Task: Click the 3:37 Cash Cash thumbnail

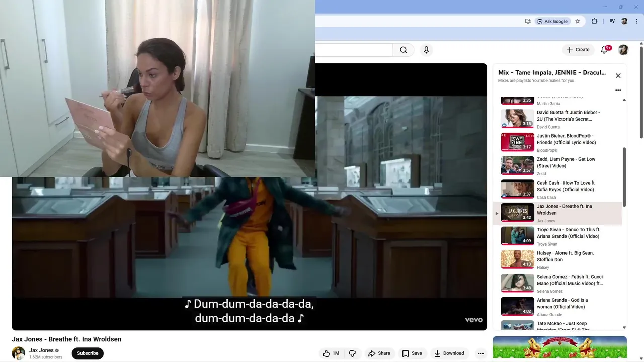Action: (517, 189)
